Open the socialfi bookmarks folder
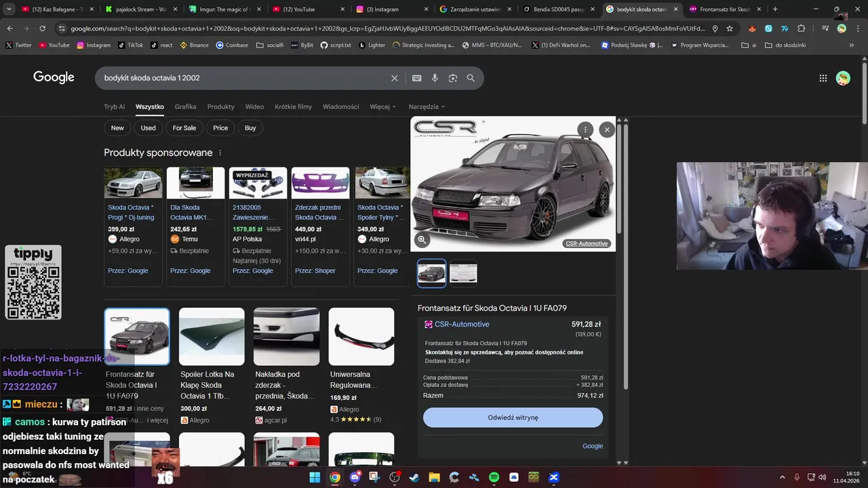Image resolution: width=868 pixels, height=488 pixels. click(x=270, y=45)
